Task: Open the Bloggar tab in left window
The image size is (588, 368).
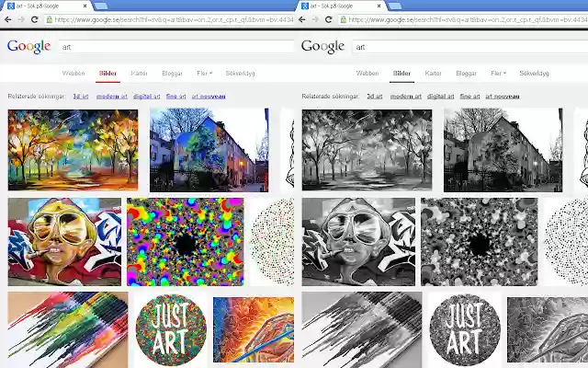Action: (172, 74)
